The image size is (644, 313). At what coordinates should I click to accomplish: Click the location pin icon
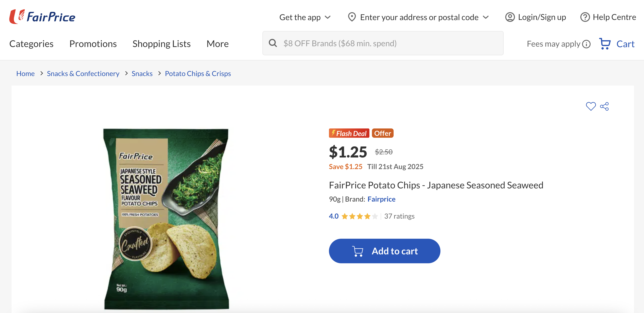coord(352,17)
